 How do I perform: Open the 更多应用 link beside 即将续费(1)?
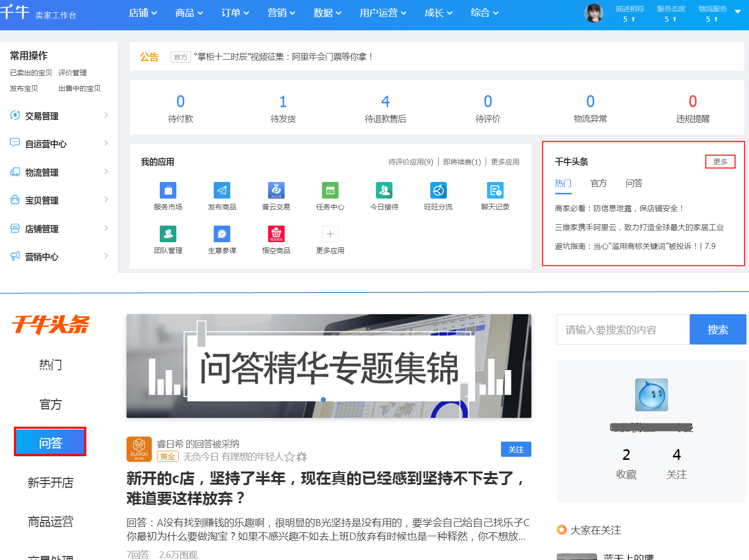coord(505,162)
